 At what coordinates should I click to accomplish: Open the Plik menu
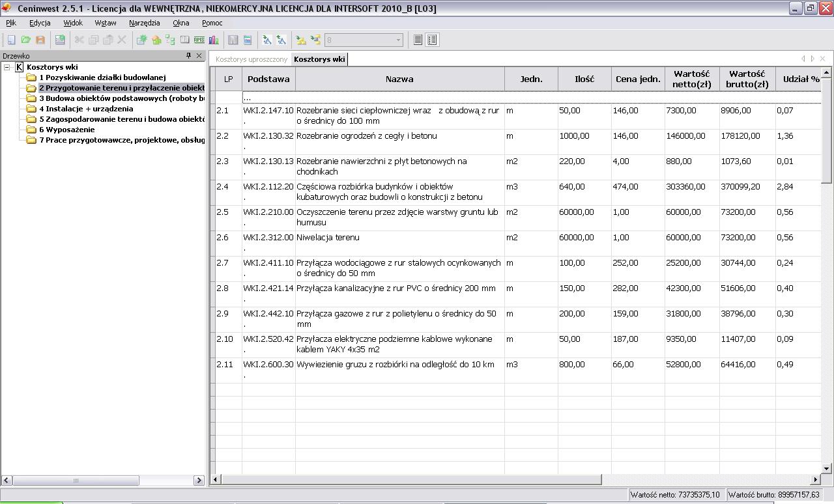(x=11, y=23)
